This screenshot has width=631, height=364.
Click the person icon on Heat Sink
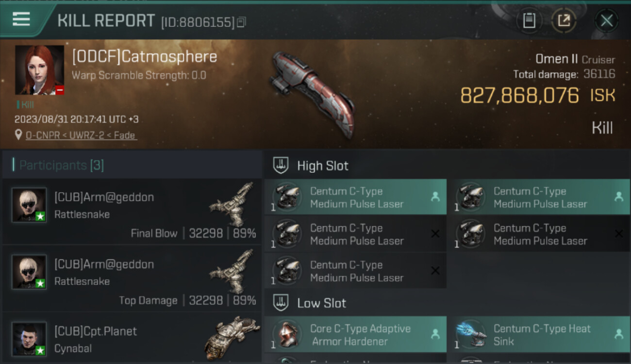coord(618,334)
